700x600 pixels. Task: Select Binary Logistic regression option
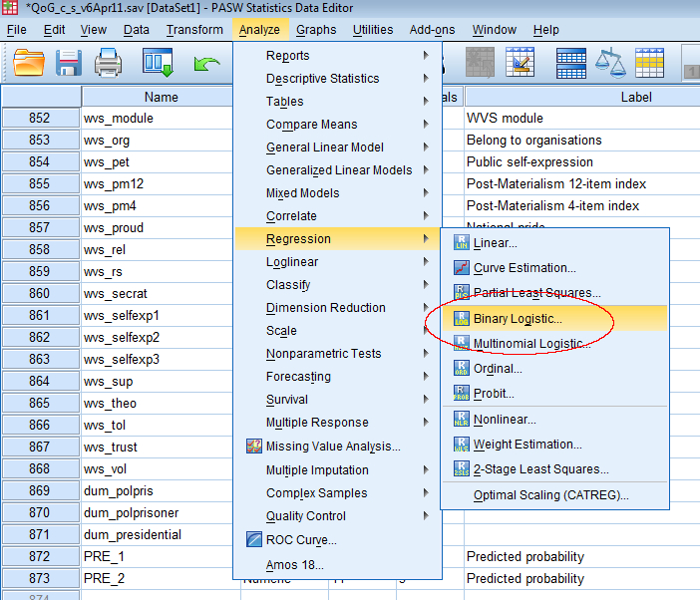[518, 319]
